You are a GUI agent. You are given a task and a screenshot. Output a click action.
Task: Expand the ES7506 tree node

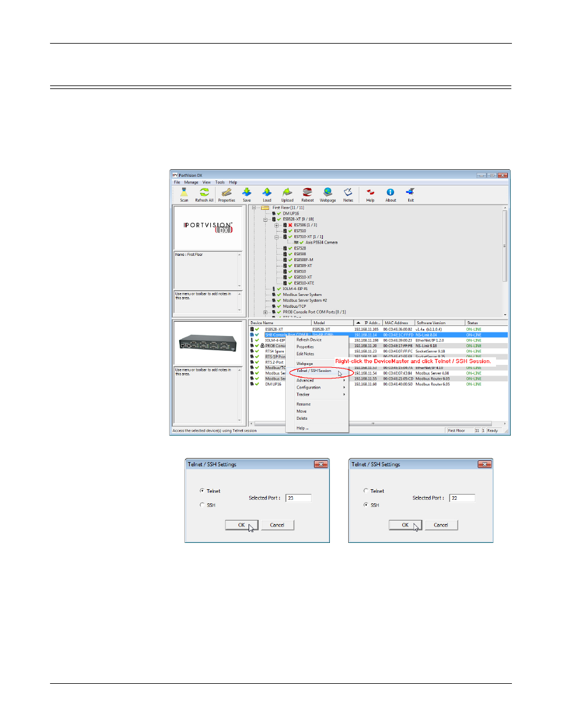click(276, 225)
